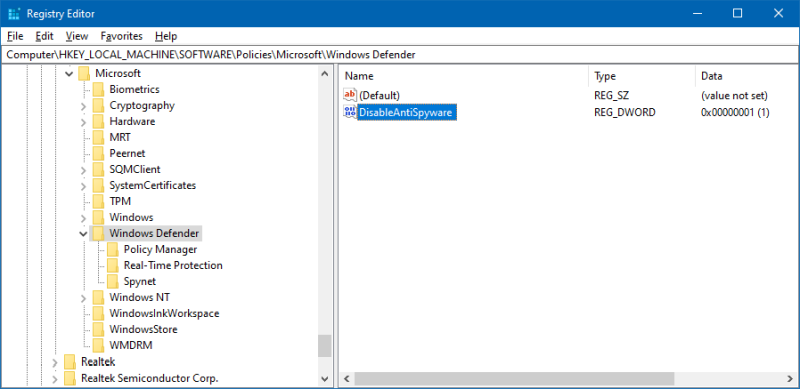
Task: Click the Real-Time Protection folder icon
Action: [113, 265]
